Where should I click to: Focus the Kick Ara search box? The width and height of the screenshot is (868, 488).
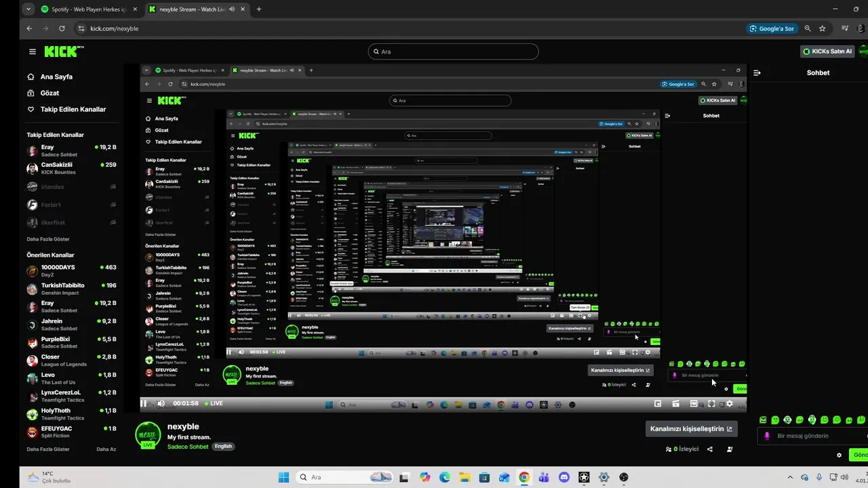click(x=453, y=52)
